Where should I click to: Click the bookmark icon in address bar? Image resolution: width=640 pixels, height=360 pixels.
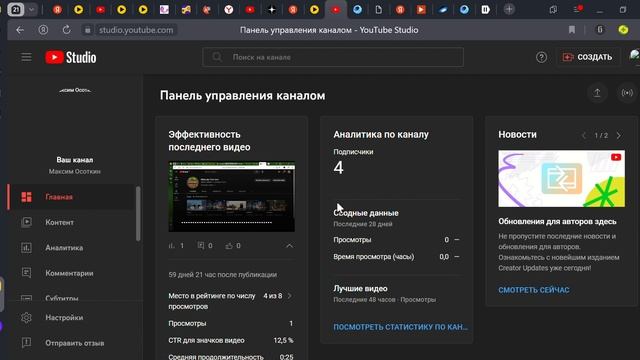click(572, 30)
